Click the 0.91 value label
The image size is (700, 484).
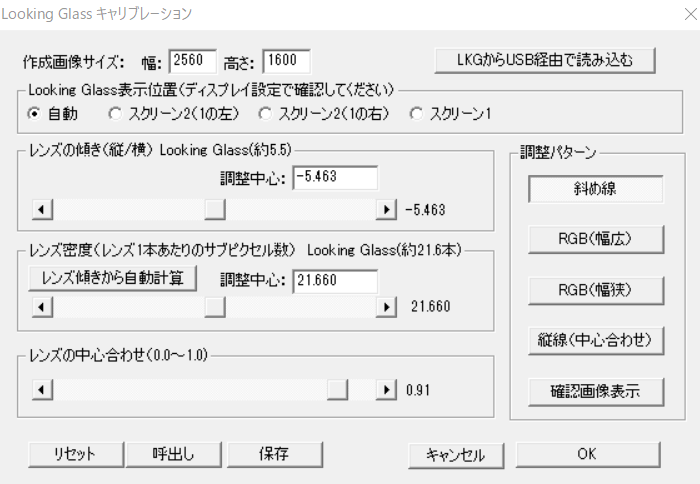coord(418,390)
